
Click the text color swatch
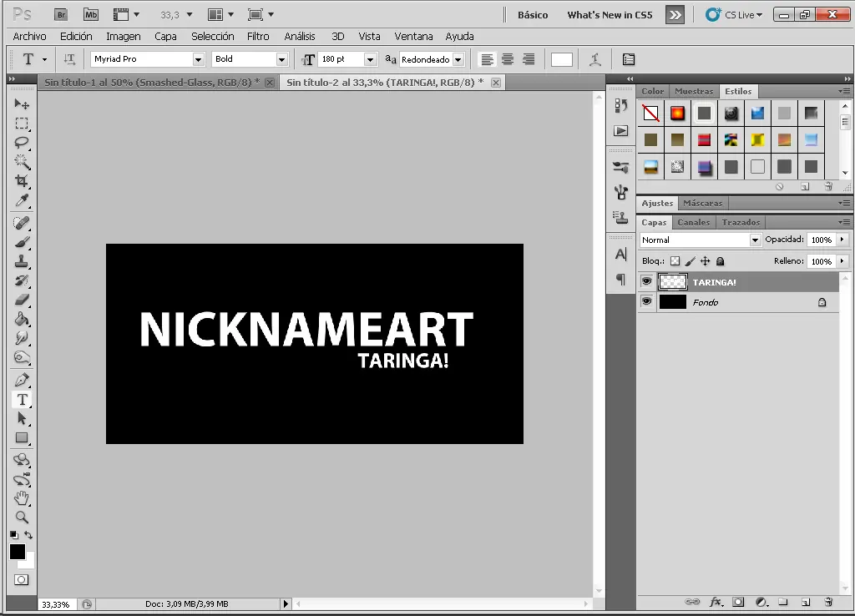point(562,59)
